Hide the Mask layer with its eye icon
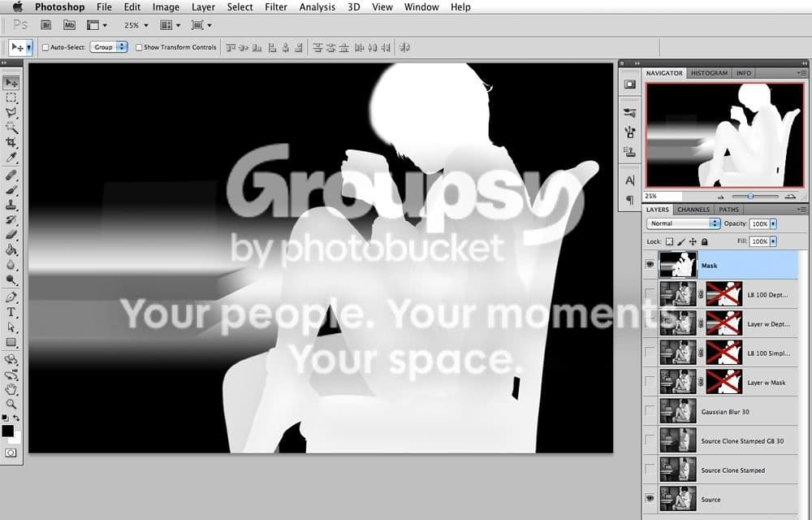812x520 pixels. point(650,265)
